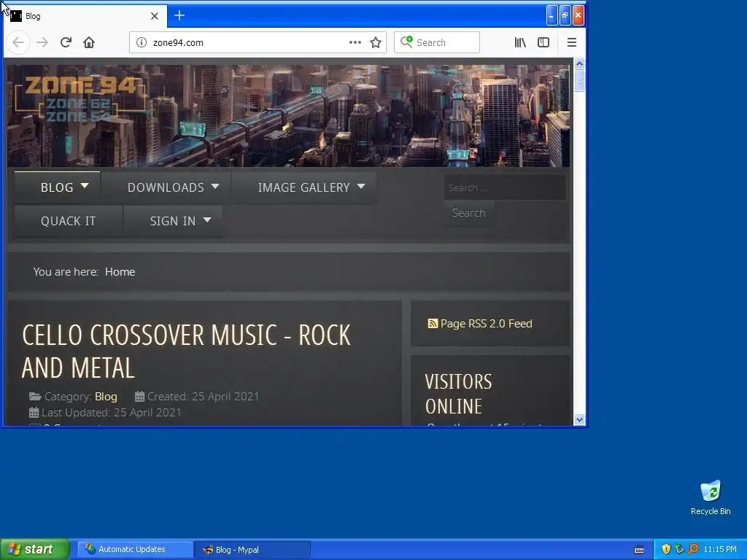This screenshot has height=560, width=747.
Task: Open page actions three-dots menu
Action: (x=355, y=42)
